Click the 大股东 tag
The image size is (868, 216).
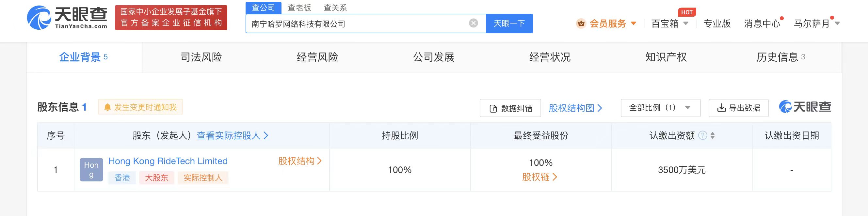pyautogui.click(x=157, y=177)
